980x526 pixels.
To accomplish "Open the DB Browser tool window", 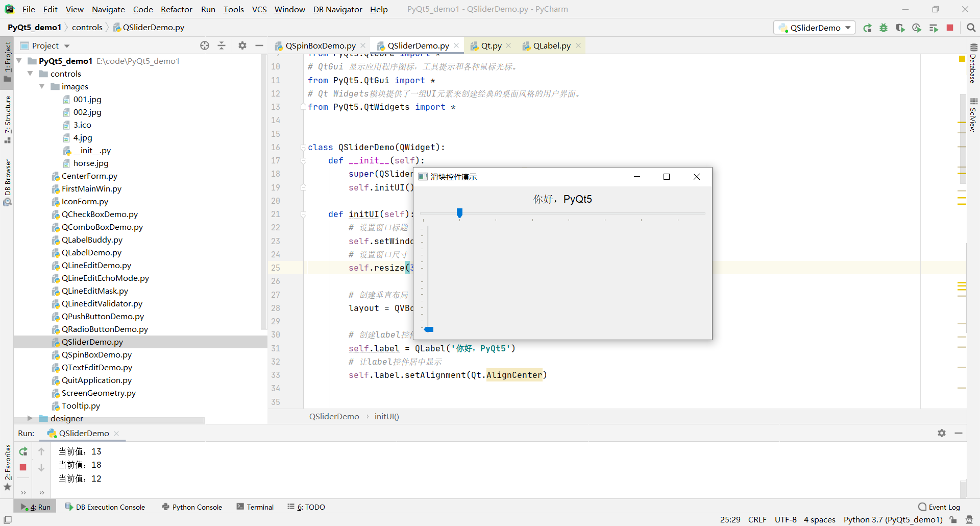I will click(x=8, y=182).
